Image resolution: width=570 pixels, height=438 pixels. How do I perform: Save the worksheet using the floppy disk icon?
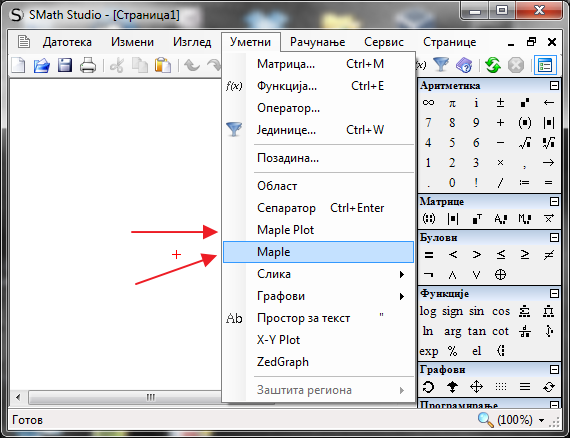pyautogui.click(x=65, y=65)
